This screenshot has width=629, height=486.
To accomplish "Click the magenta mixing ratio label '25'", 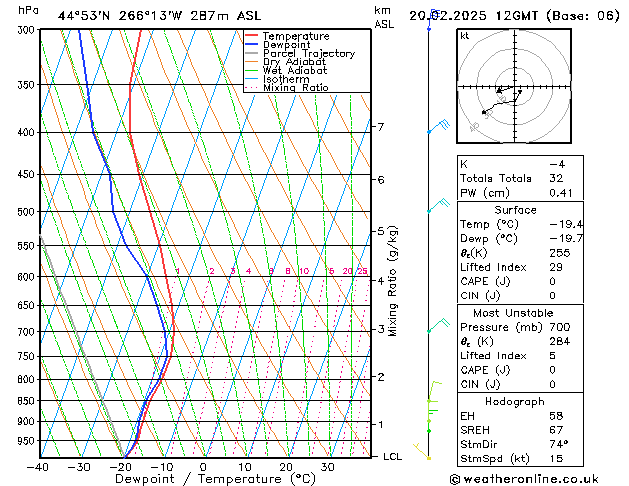I will click(x=362, y=271).
